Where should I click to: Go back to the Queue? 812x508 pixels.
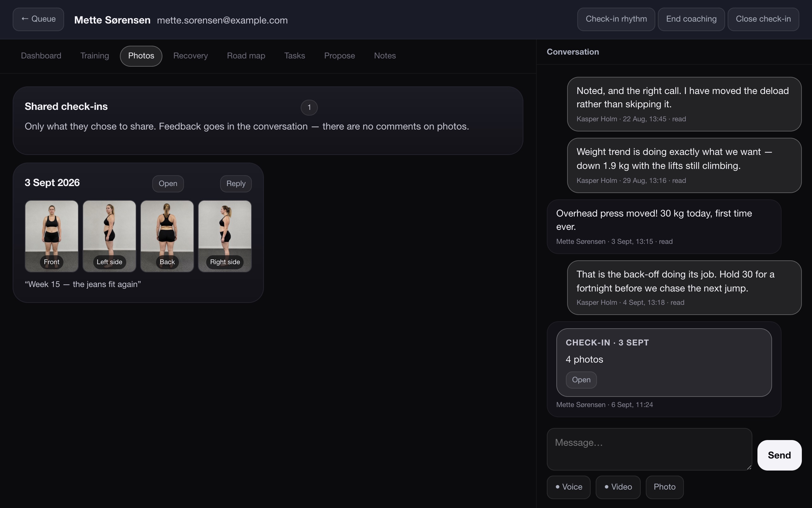38,19
